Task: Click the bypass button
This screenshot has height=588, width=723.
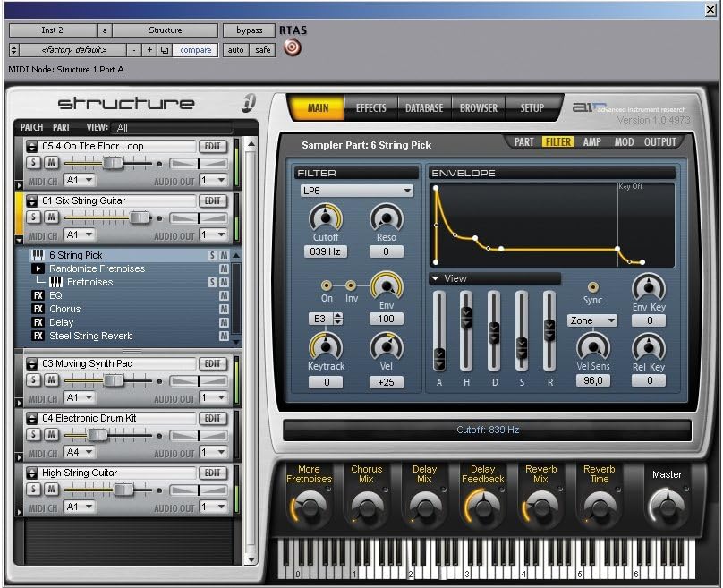Action: (249, 30)
